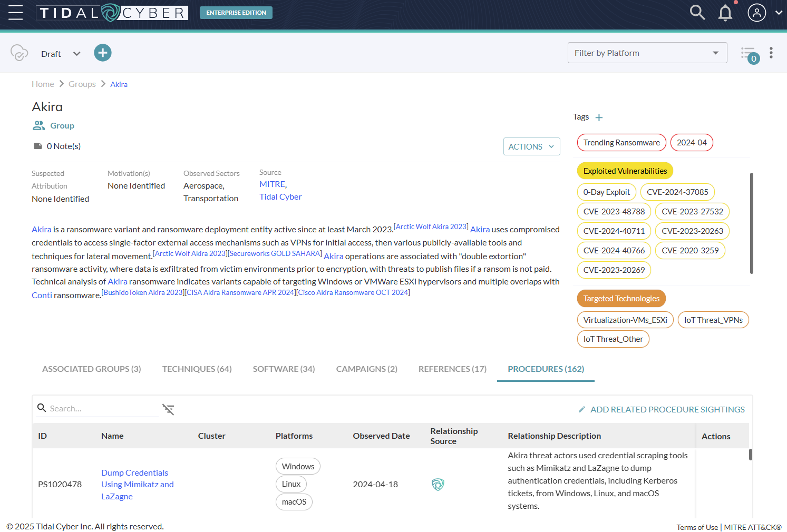This screenshot has height=532, width=787.
Task: Switch to Campaigns (2) tab
Action: click(367, 369)
